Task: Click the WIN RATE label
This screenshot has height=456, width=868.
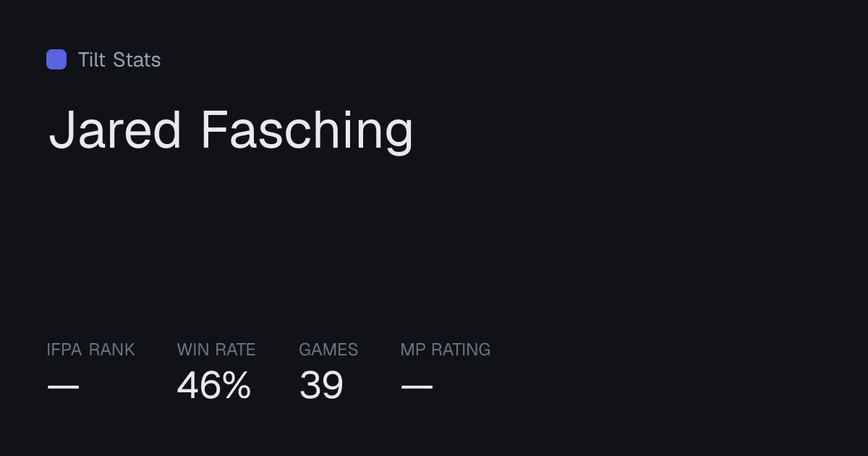Action: [x=216, y=350]
